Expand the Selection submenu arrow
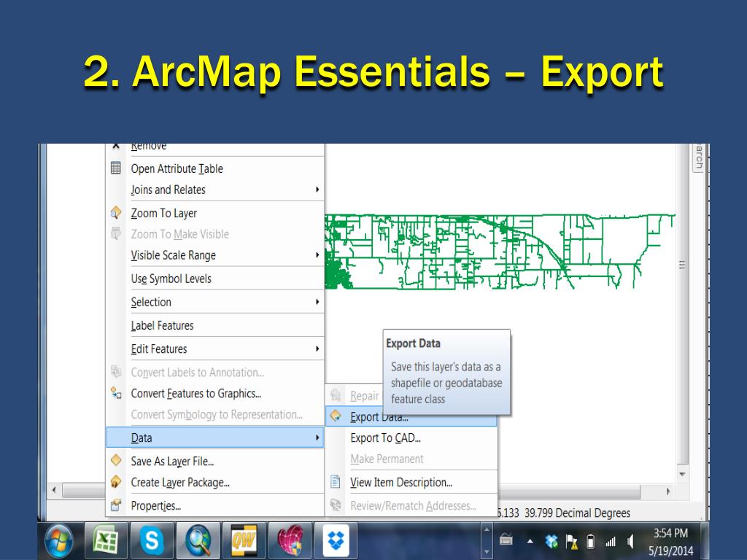This screenshot has width=747, height=560. pyautogui.click(x=317, y=301)
